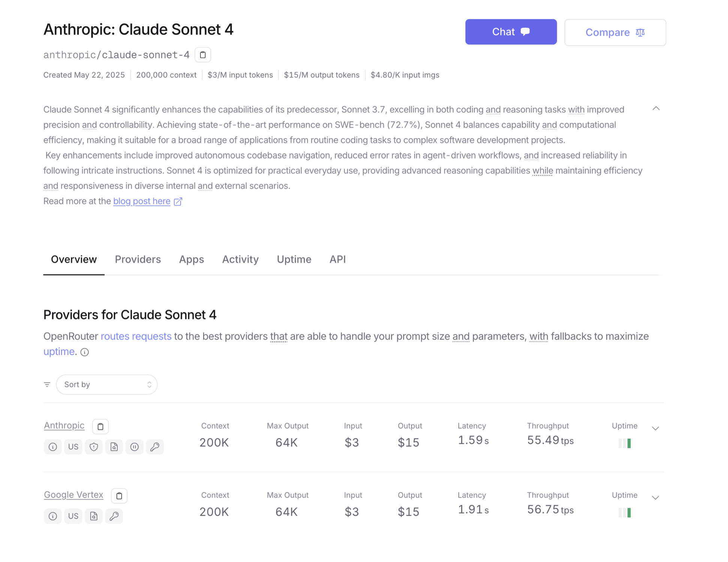Open the Chat button

pos(511,32)
